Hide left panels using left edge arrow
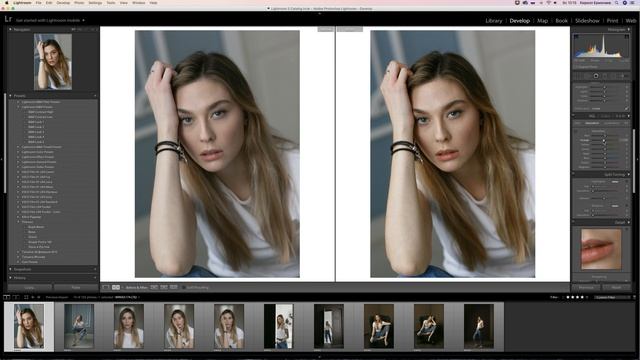 [2, 159]
